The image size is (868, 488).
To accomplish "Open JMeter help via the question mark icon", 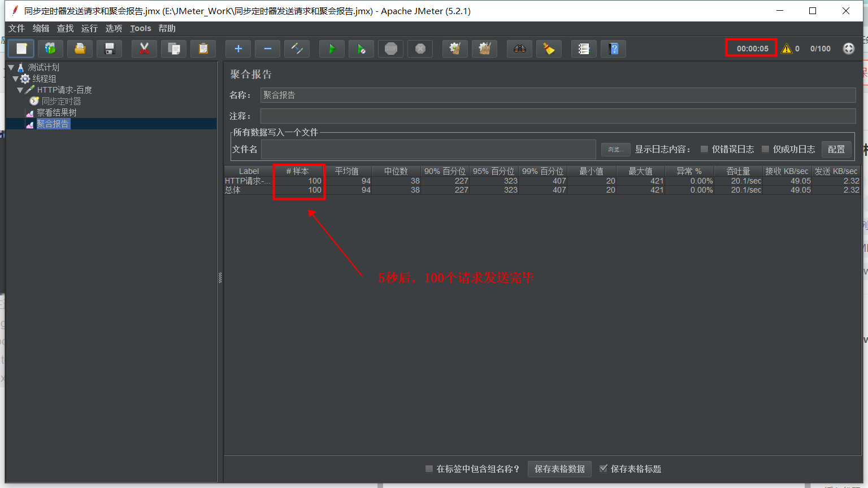I will pyautogui.click(x=613, y=49).
